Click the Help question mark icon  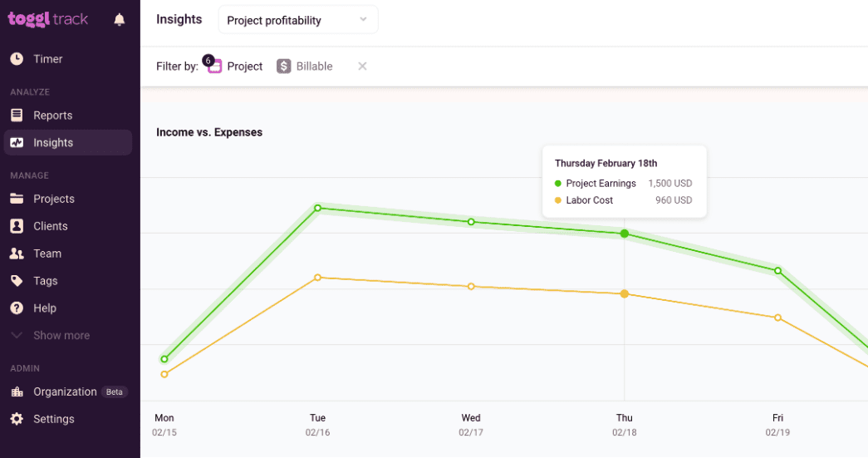coord(17,308)
